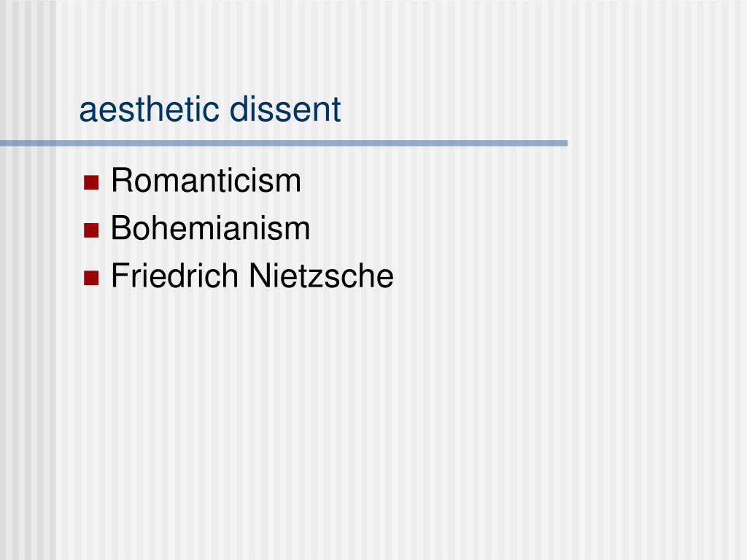Select the 'Bohemianism' bullet text
747x560 pixels.
point(210,228)
